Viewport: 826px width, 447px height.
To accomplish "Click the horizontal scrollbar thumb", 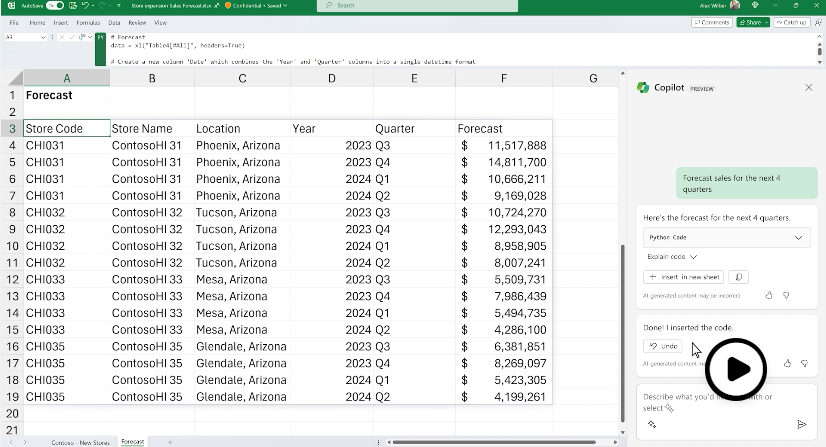I will point(494,442).
